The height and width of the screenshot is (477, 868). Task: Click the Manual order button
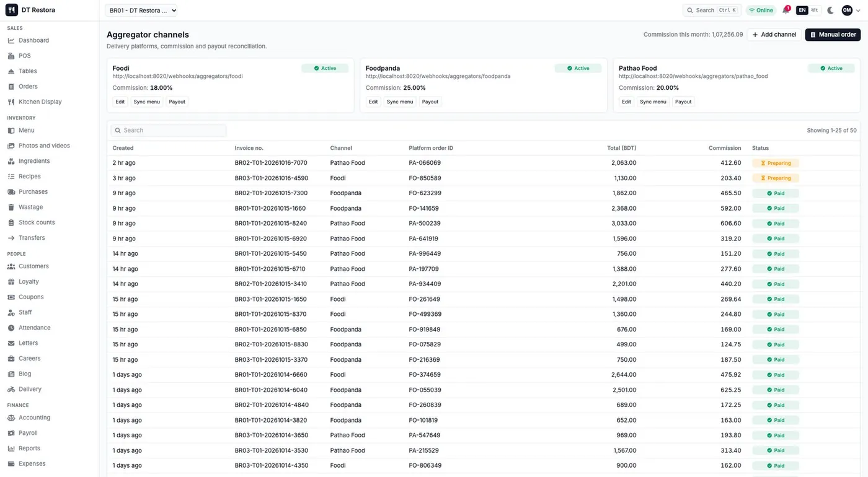(833, 35)
